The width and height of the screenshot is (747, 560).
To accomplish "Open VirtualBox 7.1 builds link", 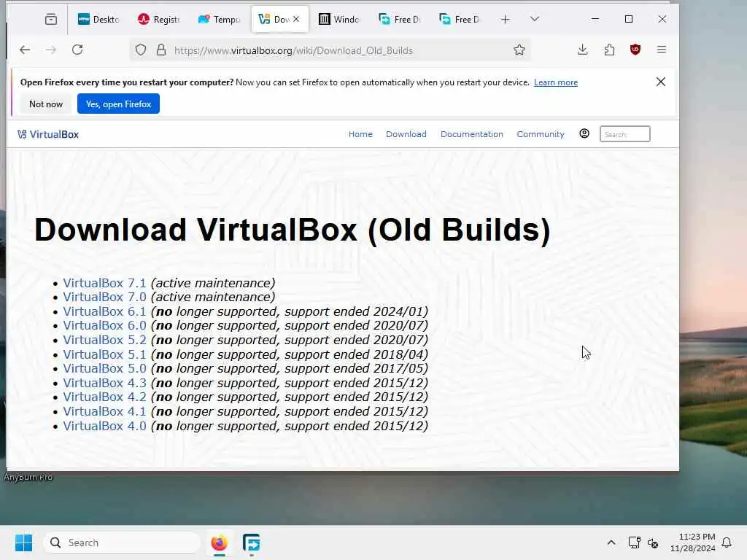I will pyautogui.click(x=104, y=283).
